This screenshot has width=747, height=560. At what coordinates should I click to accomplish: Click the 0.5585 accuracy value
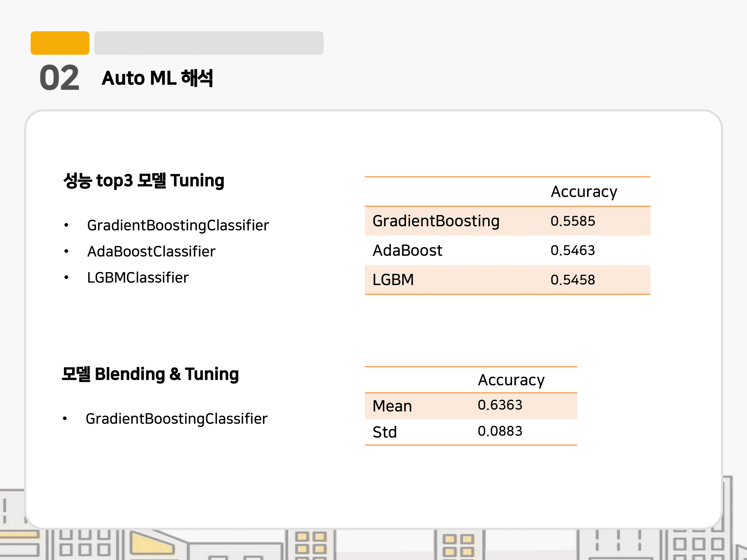[573, 221]
